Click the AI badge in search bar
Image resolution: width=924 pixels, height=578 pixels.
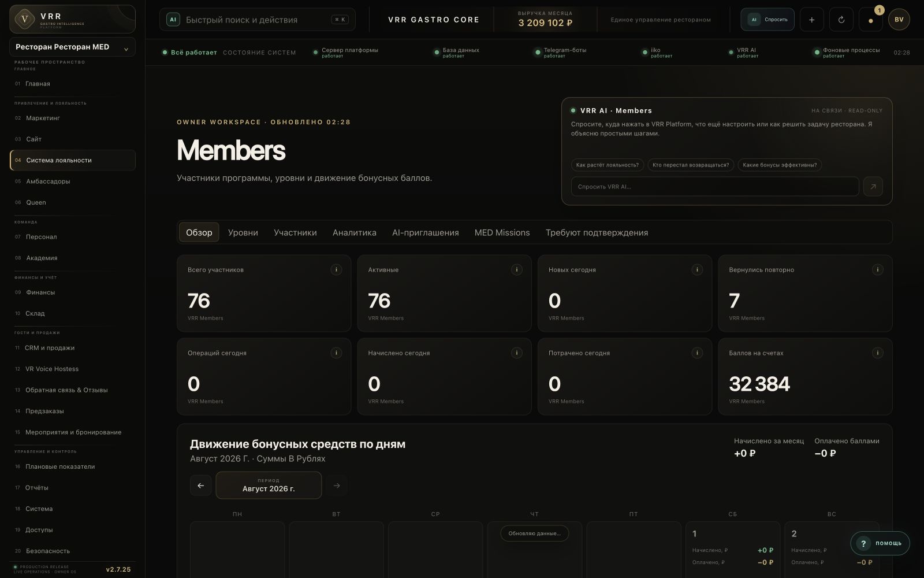coord(172,20)
